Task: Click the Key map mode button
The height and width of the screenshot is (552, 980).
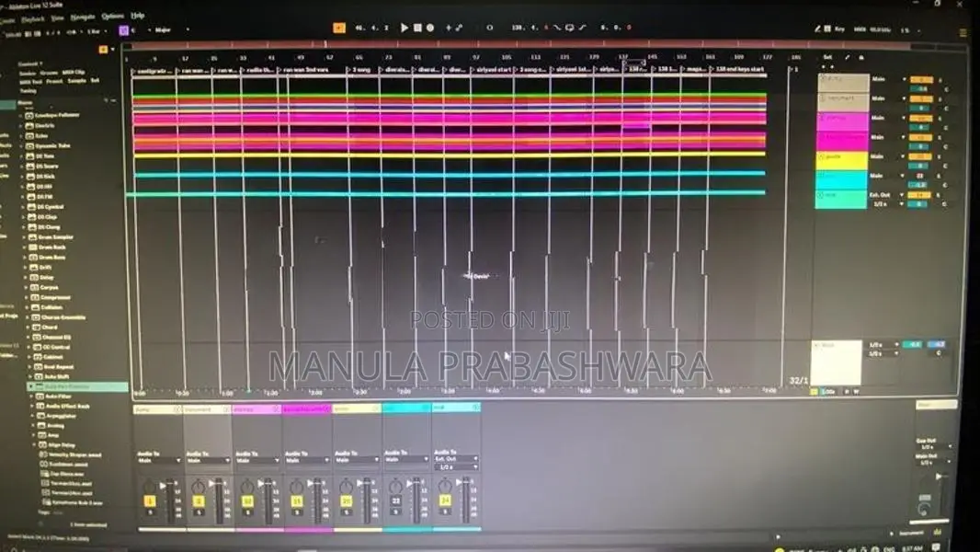Action: tap(839, 29)
